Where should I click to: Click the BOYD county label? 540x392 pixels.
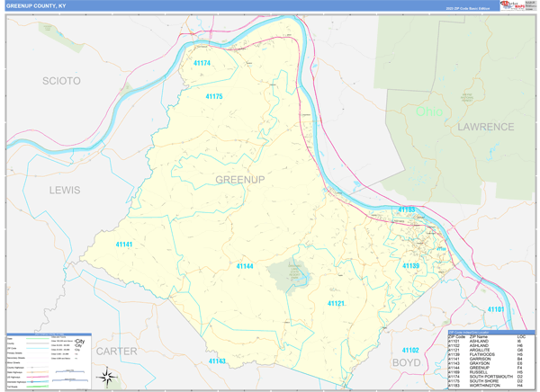(406, 362)
